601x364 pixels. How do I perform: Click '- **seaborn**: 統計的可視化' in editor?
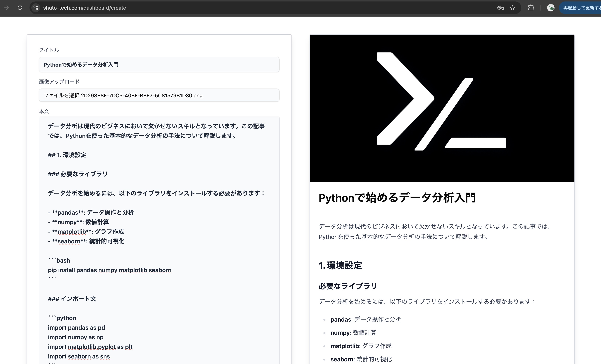click(86, 241)
